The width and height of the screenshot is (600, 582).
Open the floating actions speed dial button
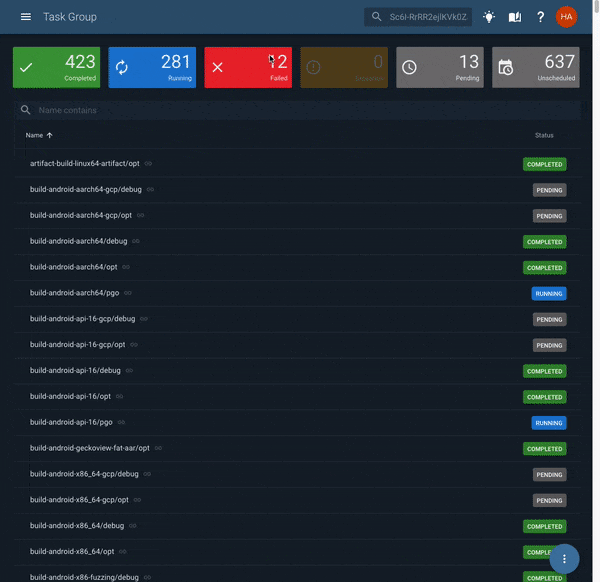(x=564, y=559)
